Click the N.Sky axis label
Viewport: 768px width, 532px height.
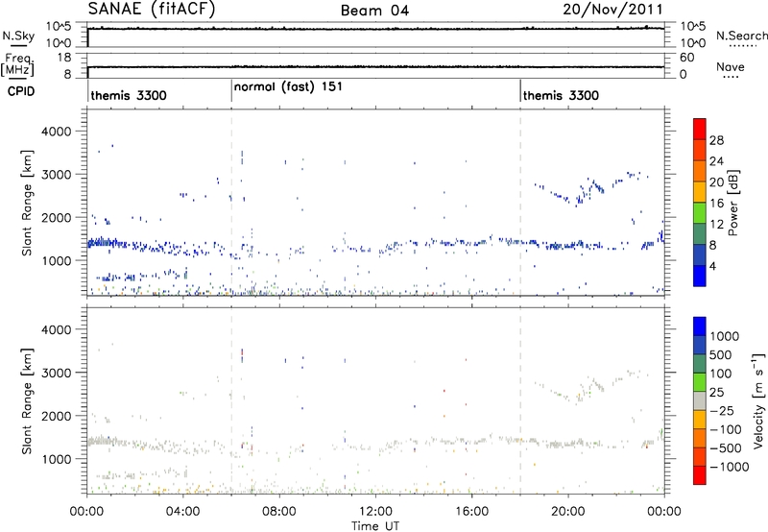[18, 36]
